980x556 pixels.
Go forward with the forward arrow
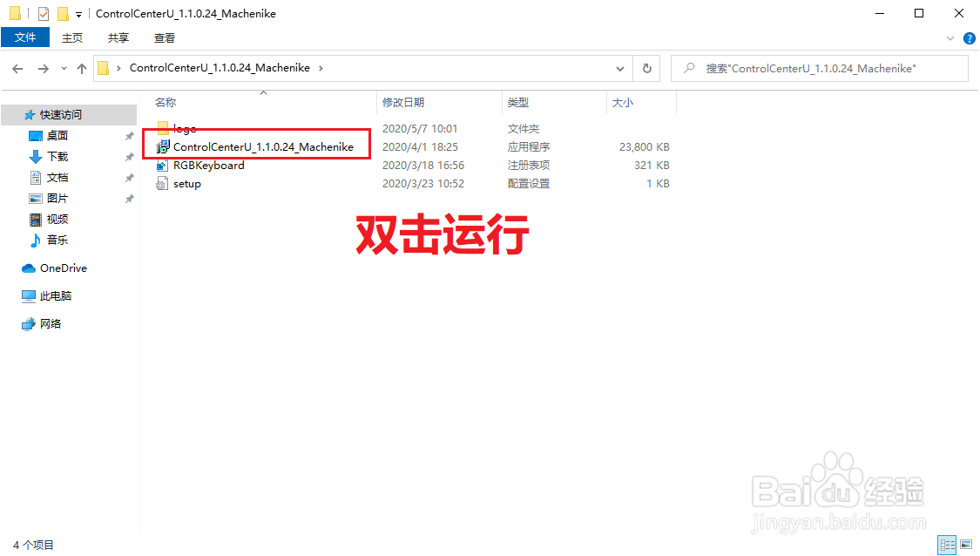click(44, 69)
